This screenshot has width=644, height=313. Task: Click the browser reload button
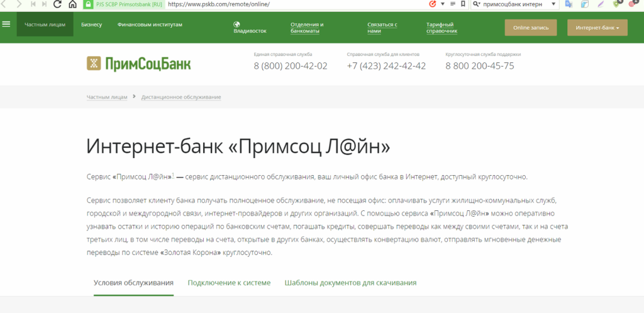click(57, 4)
